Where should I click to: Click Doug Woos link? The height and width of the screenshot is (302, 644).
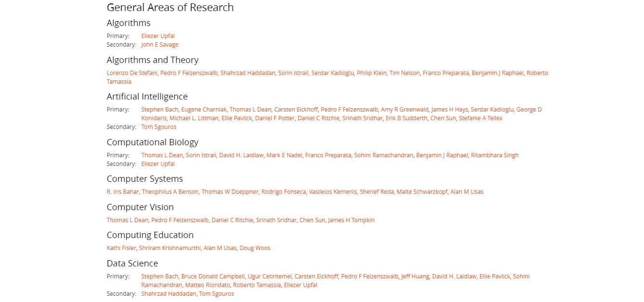point(255,248)
